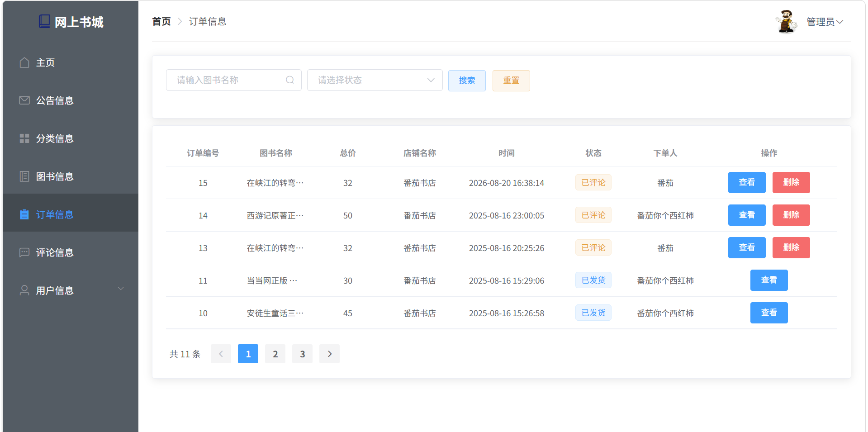
Task: Click book name 西游记原著正…
Action: (x=275, y=215)
